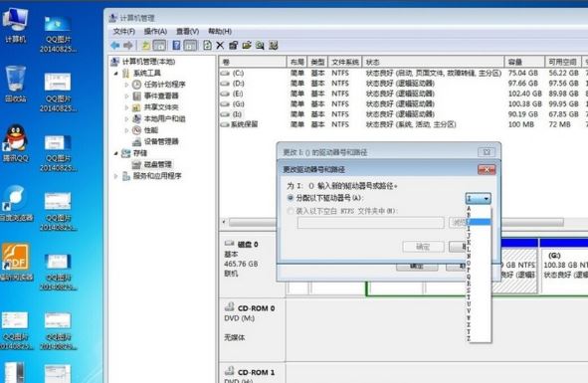The image size is (588, 383).
Task: Sort by the 可用空间 column header
Action: (x=562, y=62)
